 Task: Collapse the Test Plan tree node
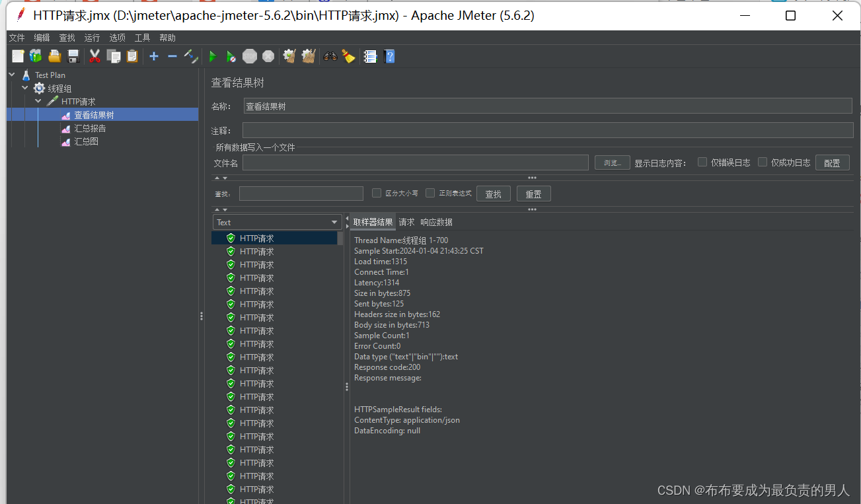click(x=12, y=75)
